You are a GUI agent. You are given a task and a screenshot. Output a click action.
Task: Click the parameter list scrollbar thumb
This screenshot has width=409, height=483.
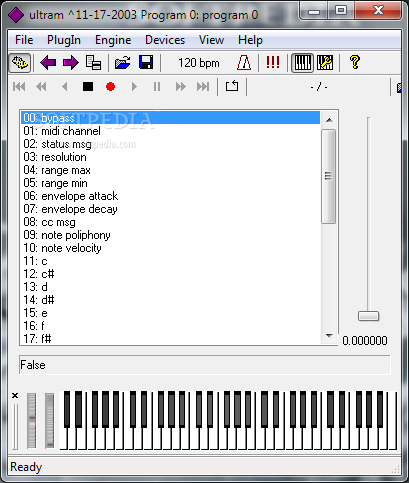click(x=329, y=176)
